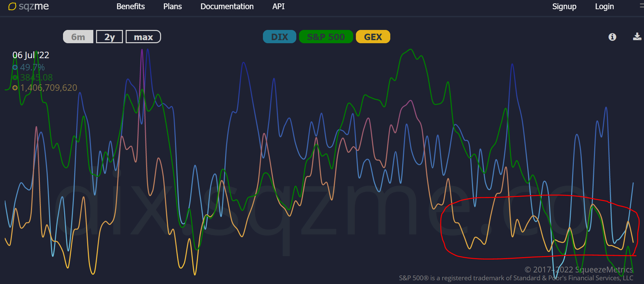This screenshot has width=644, height=284.
Task: Go to the Plans page
Action: (172, 6)
